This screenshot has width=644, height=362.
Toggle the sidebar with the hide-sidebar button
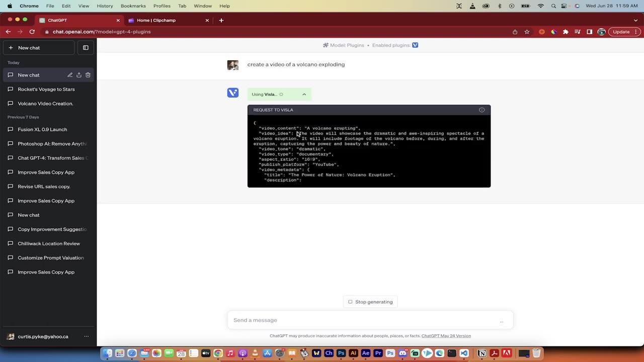click(x=86, y=48)
